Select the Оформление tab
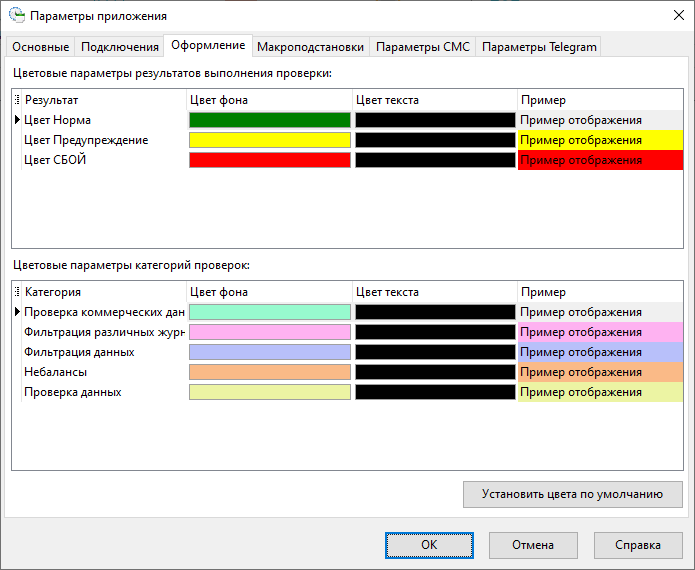Image resolution: width=695 pixels, height=570 pixels. click(208, 45)
